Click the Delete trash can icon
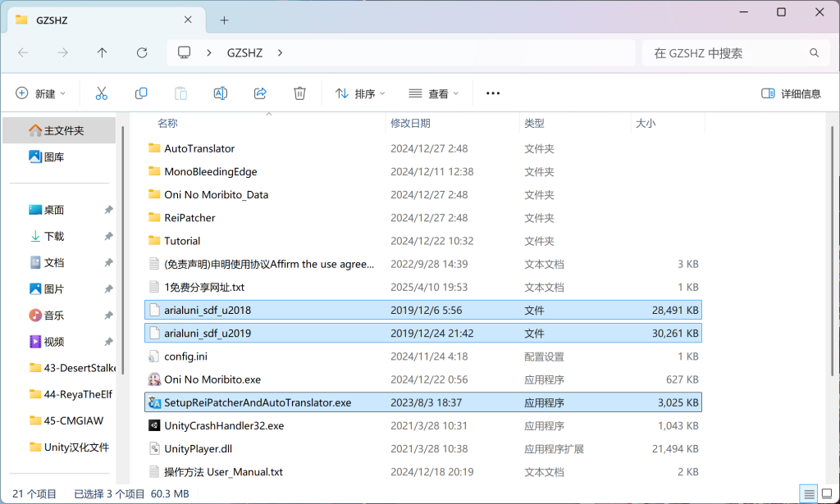Image resolution: width=840 pixels, height=504 pixels. [300, 93]
